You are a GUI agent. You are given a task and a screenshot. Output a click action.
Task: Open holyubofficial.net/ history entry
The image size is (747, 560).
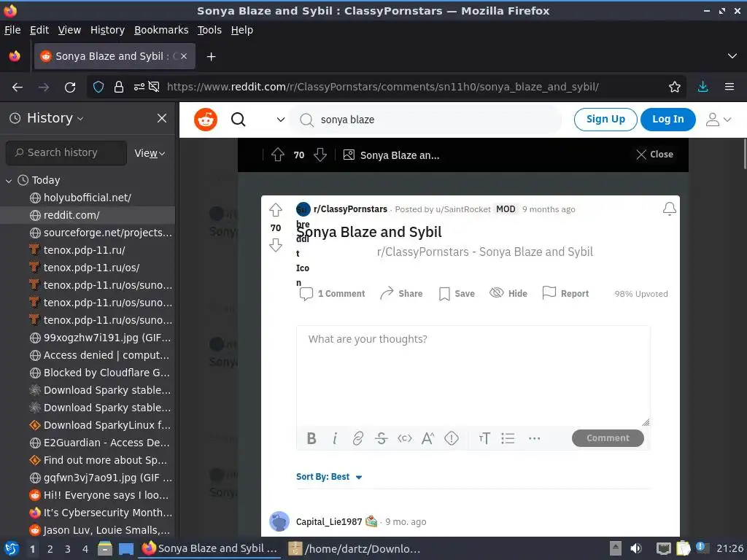point(88,198)
